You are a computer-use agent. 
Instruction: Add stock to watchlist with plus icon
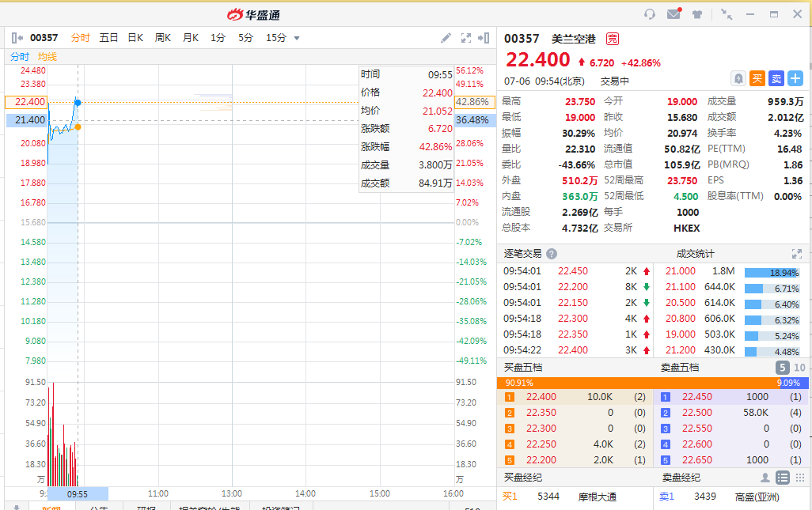tap(795, 78)
